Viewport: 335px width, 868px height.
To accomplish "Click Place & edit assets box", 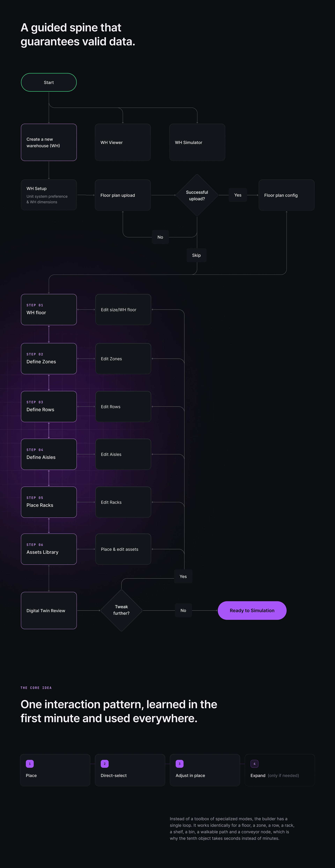I will click(123, 549).
